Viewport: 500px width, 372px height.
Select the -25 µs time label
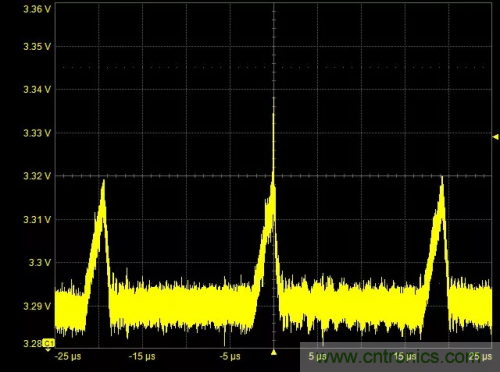68,356
